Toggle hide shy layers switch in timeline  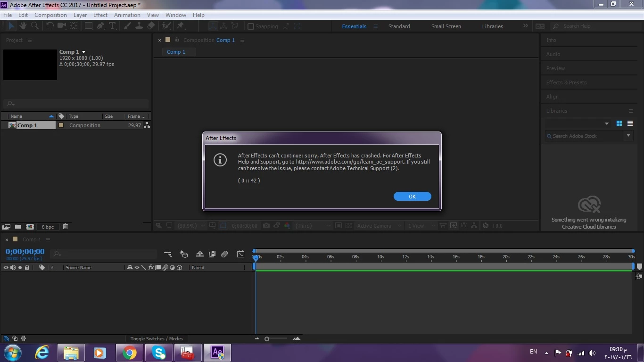click(x=200, y=254)
